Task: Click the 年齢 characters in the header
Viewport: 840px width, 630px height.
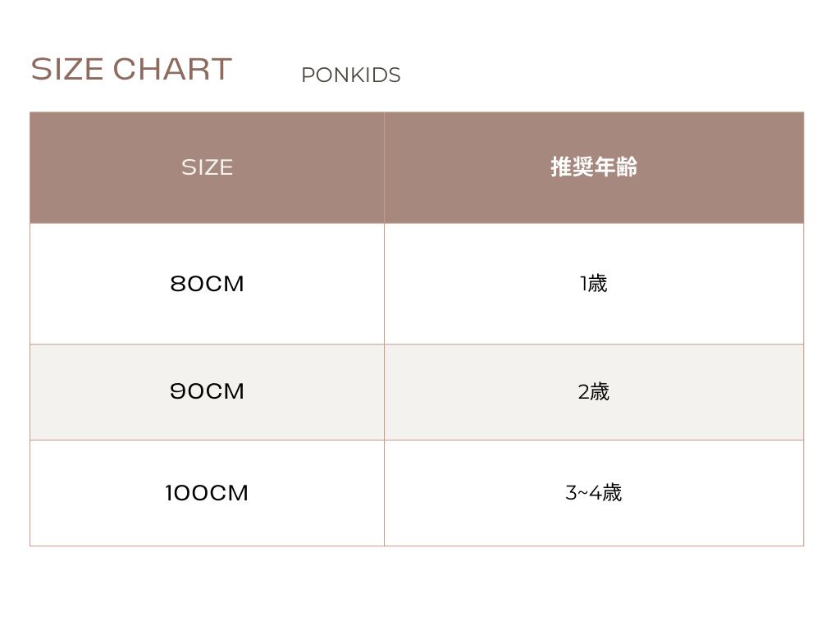Action: [x=616, y=167]
